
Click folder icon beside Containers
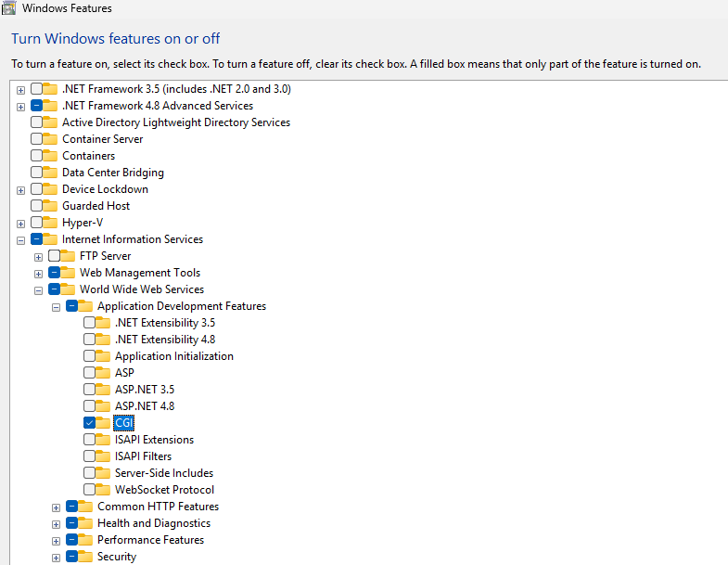(x=50, y=156)
